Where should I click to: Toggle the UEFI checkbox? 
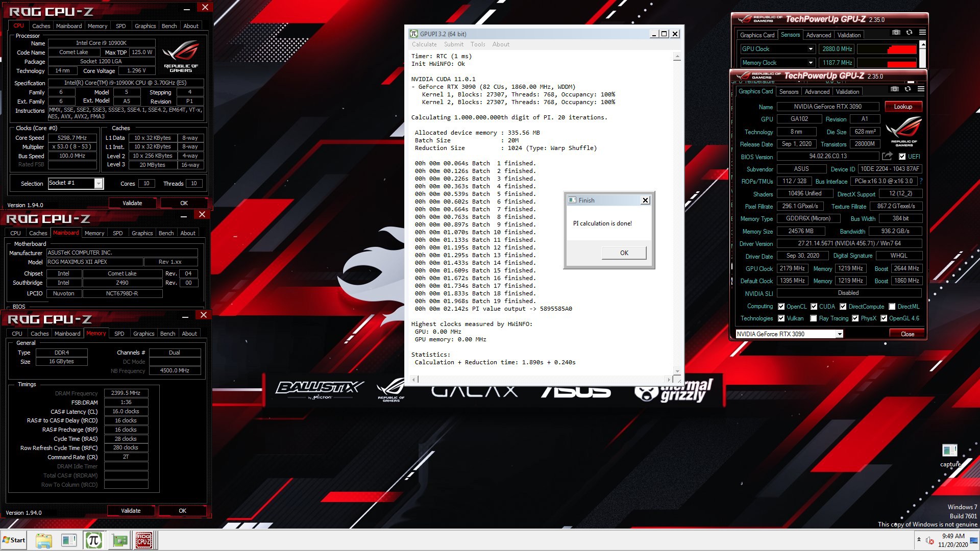coord(902,157)
